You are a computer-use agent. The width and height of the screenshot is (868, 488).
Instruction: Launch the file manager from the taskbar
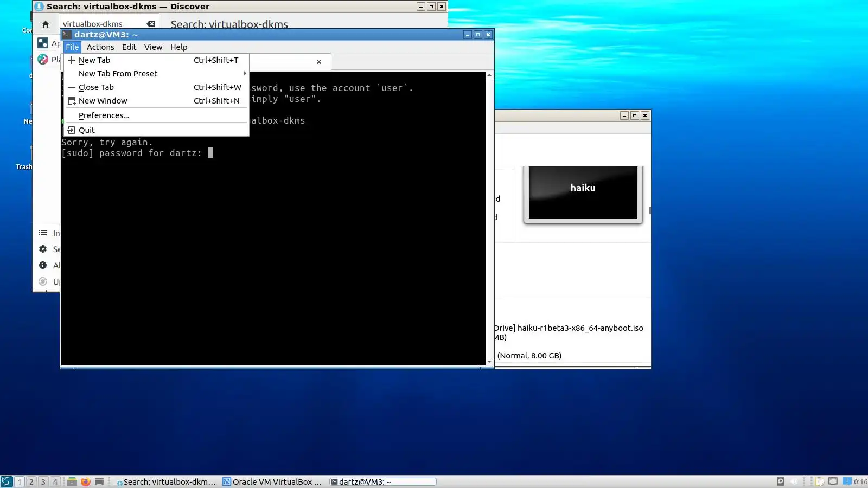(x=72, y=481)
